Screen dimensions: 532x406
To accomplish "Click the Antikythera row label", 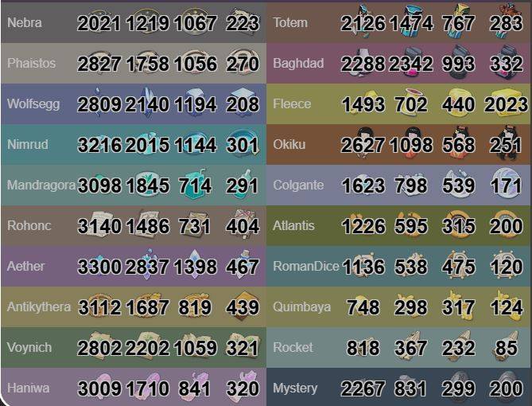I will pyautogui.click(x=38, y=306).
